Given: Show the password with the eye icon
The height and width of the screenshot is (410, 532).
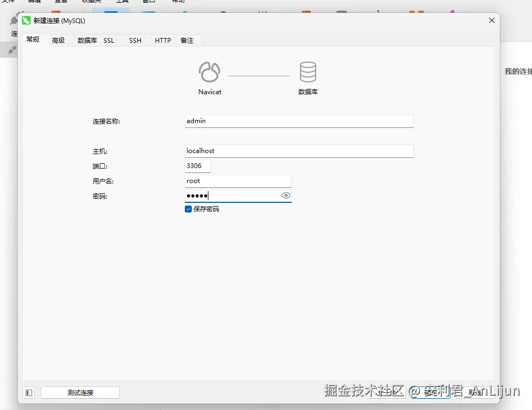Looking at the screenshot, I should click(x=286, y=195).
